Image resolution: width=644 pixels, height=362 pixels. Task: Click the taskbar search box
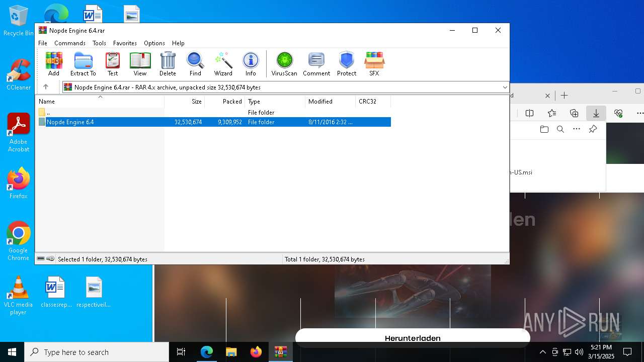(x=97, y=352)
